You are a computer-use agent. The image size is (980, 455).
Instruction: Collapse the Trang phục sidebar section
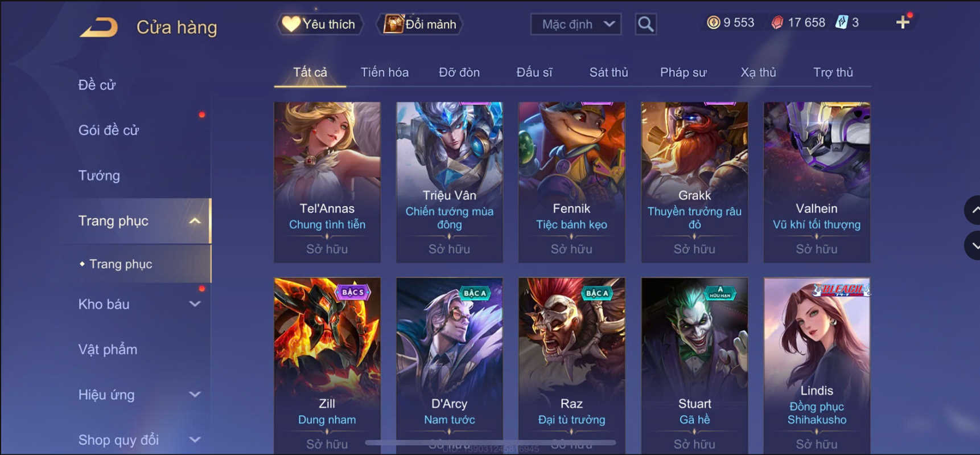point(195,221)
